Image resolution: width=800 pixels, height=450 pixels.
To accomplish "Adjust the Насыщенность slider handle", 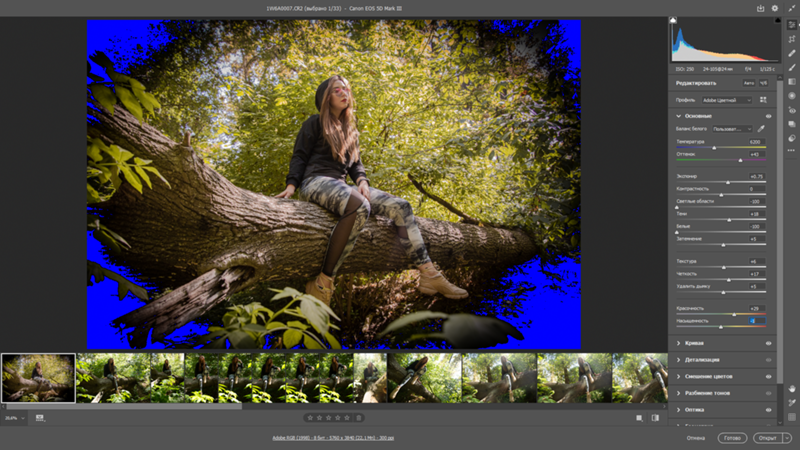I will click(x=721, y=327).
